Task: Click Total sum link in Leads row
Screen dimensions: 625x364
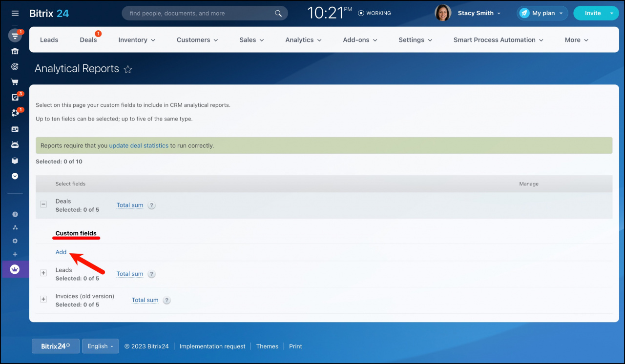Action: pyautogui.click(x=130, y=274)
